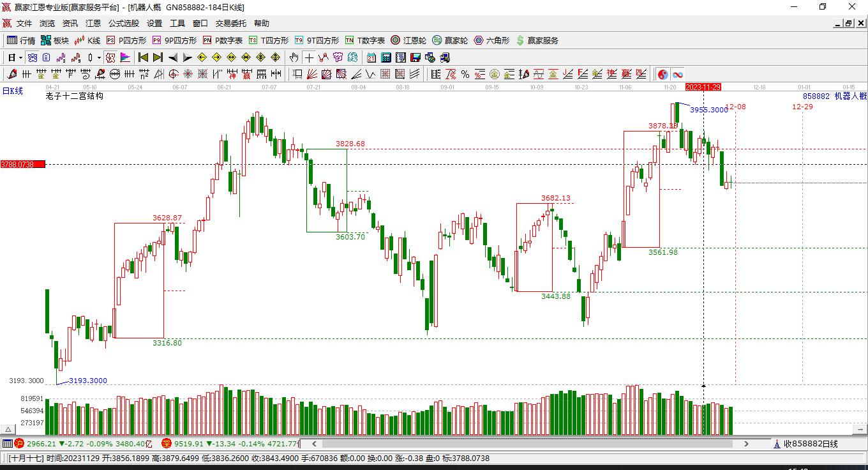Click the percent sign tool icon
The height and width of the screenshot is (470, 868).
[x=465, y=74]
